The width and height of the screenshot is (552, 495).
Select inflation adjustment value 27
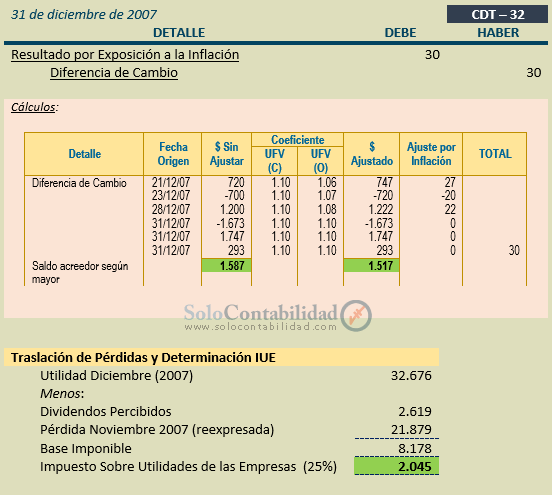tap(450, 182)
